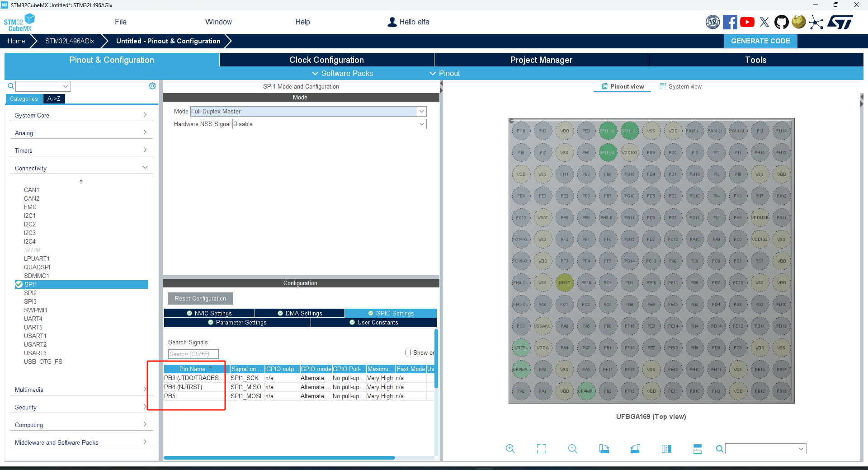
Task: Open the Window menu
Action: coord(218,22)
